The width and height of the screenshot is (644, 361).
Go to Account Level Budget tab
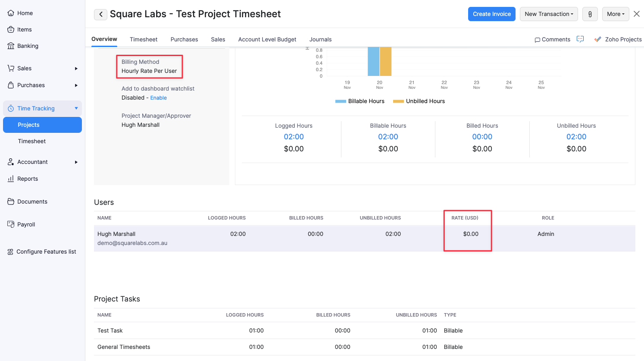(267, 39)
